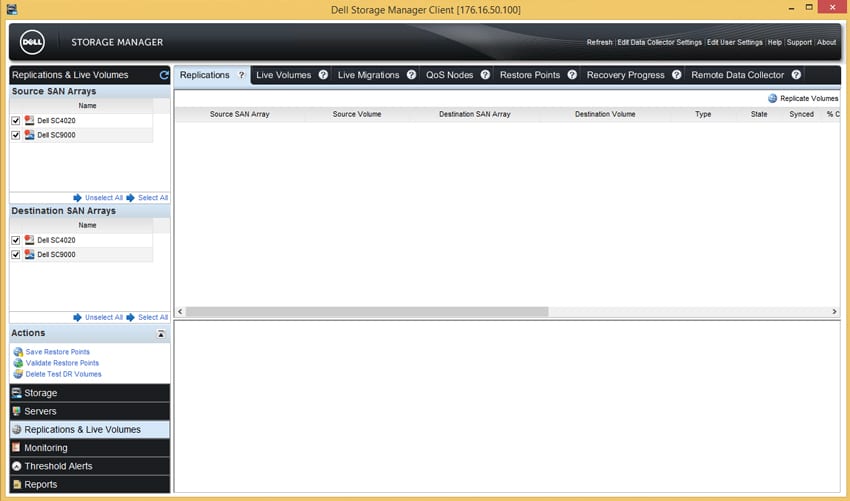The image size is (850, 501).
Task: Click the Storage view icon in the navigation
Action: [x=17, y=393]
